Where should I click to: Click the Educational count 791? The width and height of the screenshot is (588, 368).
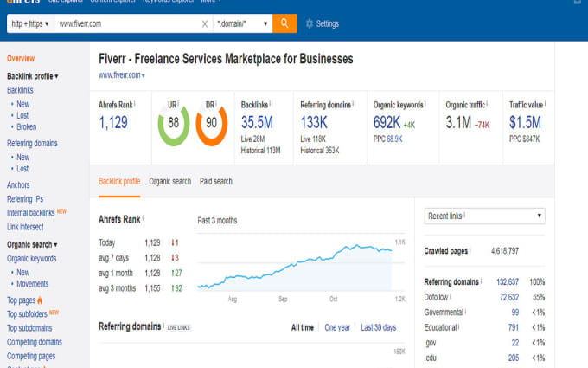pyautogui.click(x=514, y=328)
